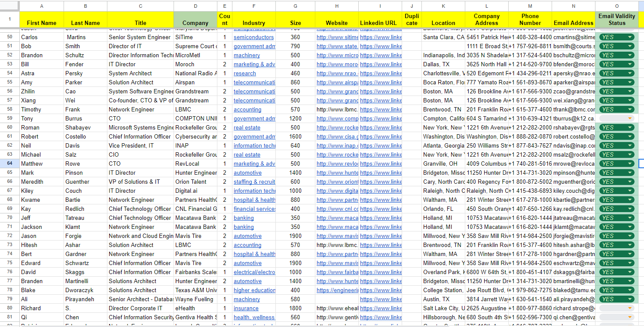
Task: Select the Linkedin URL header cell
Action: click(x=380, y=20)
